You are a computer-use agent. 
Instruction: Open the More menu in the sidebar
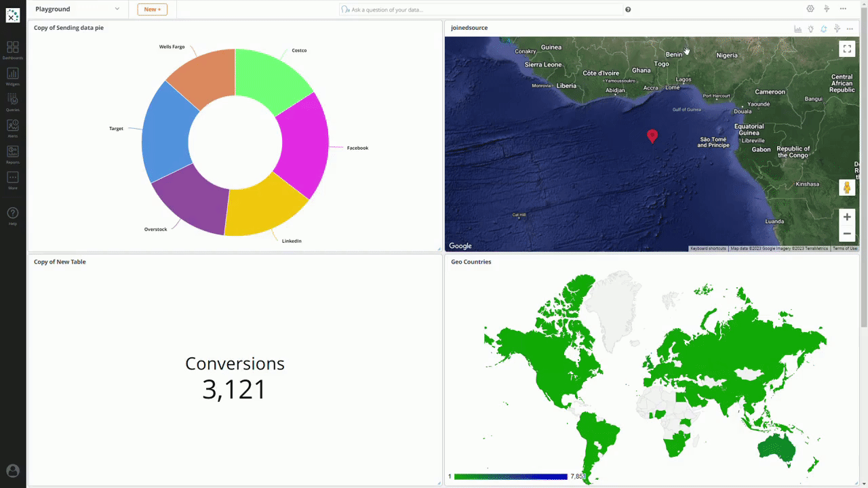click(12, 178)
